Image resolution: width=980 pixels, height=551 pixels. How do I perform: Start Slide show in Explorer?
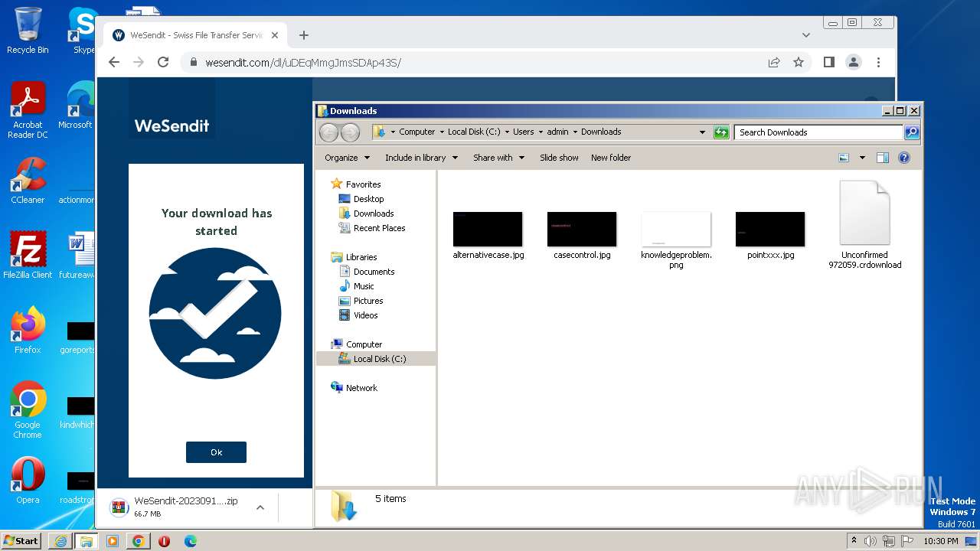point(559,158)
